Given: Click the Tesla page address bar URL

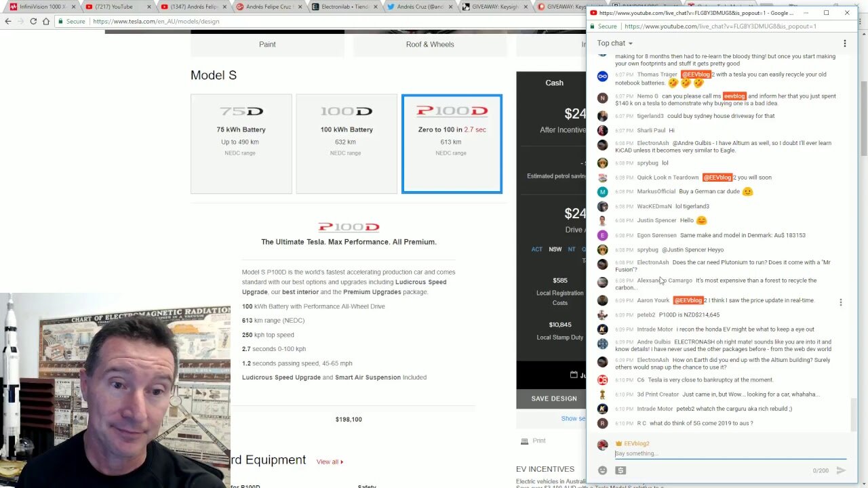Looking at the screenshot, I should [x=156, y=21].
